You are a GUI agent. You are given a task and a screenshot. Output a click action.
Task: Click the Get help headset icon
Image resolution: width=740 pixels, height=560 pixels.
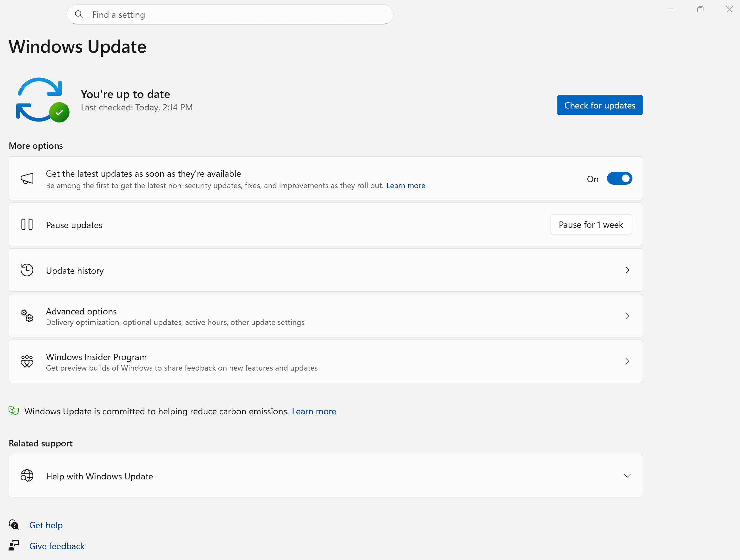click(x=14, y=524)
